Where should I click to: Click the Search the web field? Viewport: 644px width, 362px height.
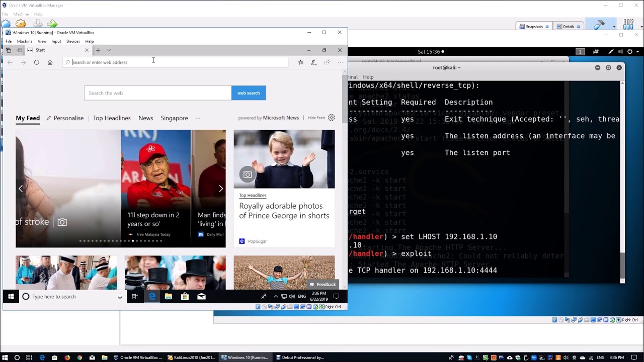(158, 93)
